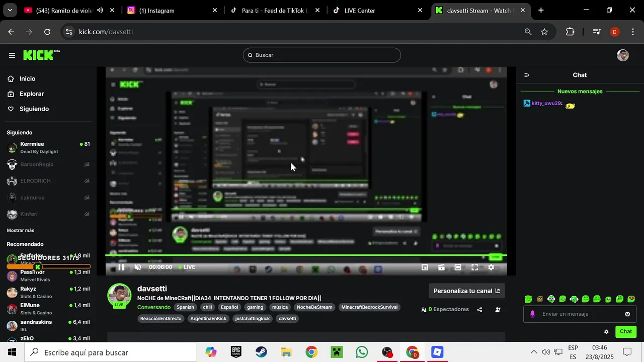Click kitty_uwu29 username in chat
The image size is (644, 362).
pyautogui.click(x=546, y=103)
